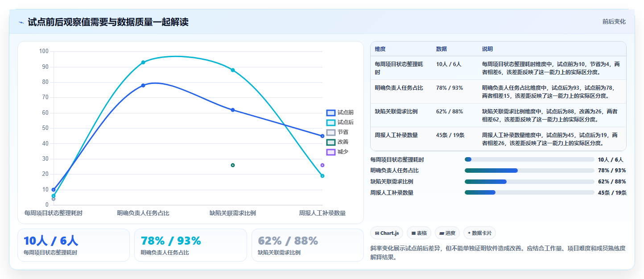Click the description starting 周报人工补录数量维度中

point(551,139)
